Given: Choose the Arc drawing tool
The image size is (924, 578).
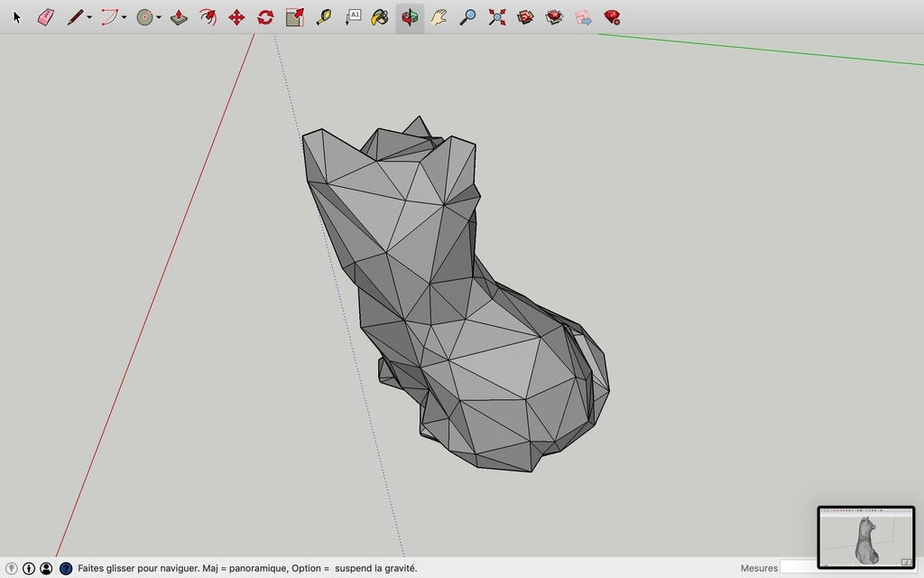Looking at the screenshot, I should pos(107,16).
